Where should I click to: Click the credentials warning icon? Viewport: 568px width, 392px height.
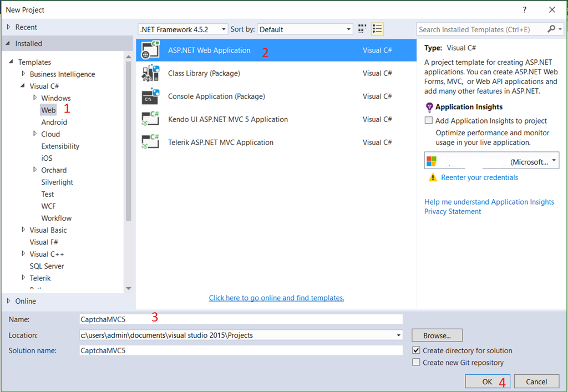[433, 177]
